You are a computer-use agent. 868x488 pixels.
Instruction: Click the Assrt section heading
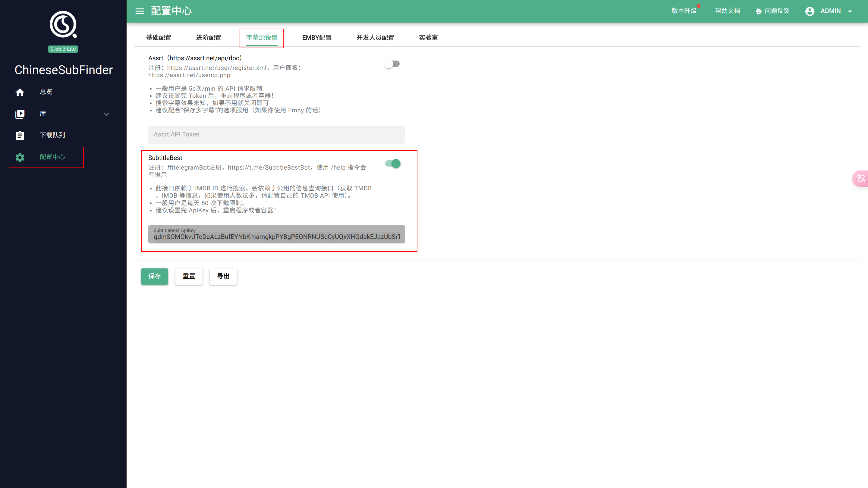[195, 58]
